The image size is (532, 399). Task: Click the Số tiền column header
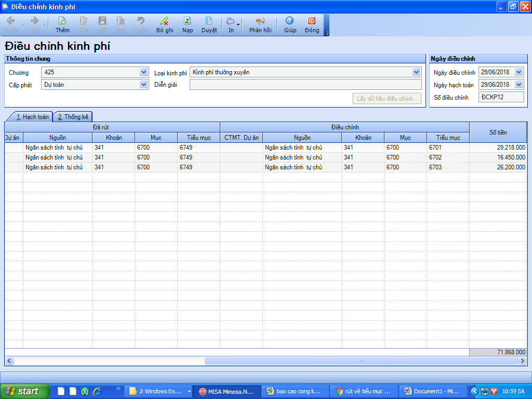498,132
